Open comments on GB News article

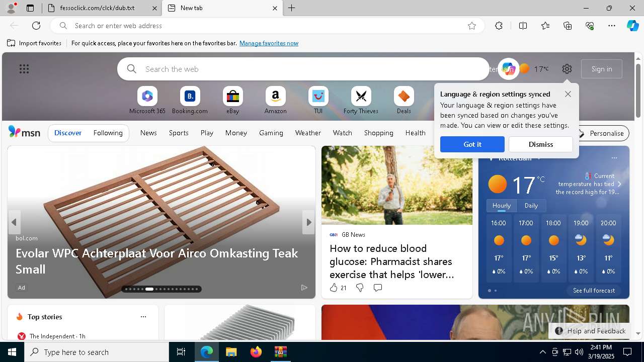pos(378,288)
